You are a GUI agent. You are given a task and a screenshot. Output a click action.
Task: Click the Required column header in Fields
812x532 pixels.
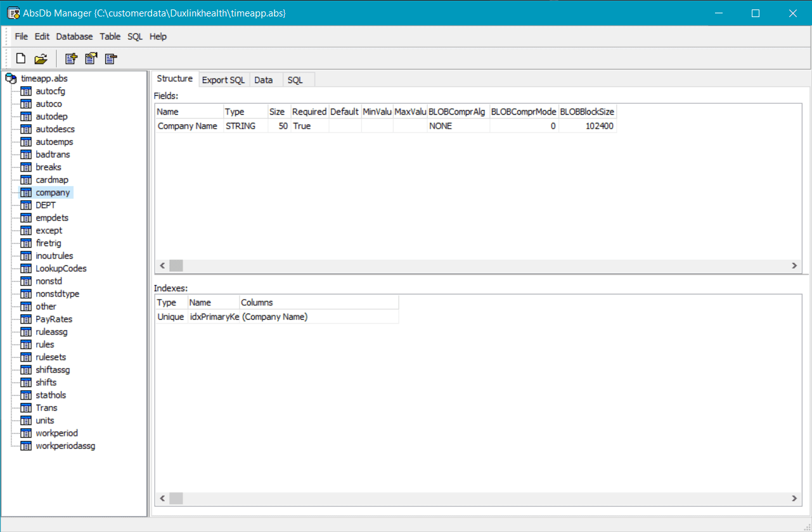click(309, 112)
